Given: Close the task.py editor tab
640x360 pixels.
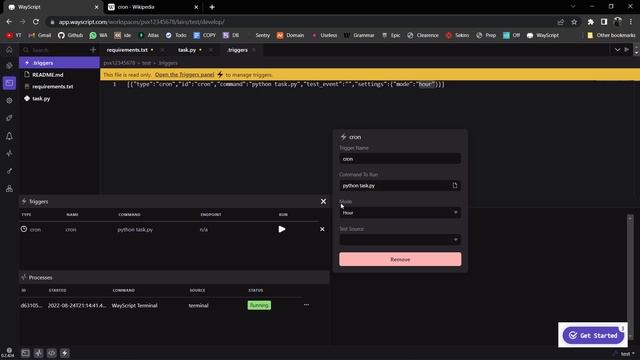Looking at the screenshot, I should 211,50.
